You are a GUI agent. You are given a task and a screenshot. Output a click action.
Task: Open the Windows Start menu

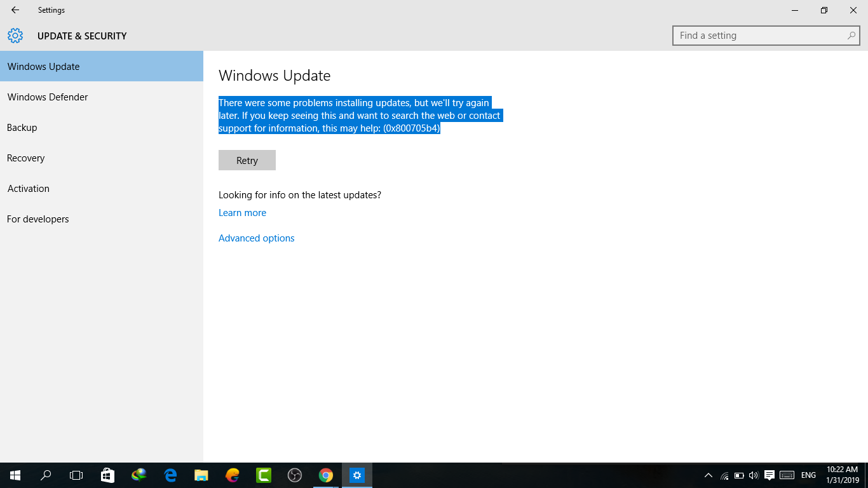[x=15, y=475]
